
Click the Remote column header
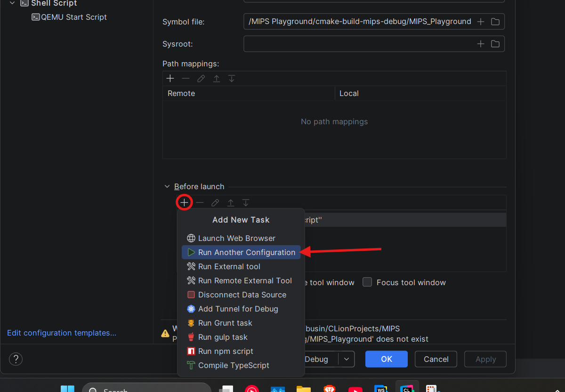[249, 93]
